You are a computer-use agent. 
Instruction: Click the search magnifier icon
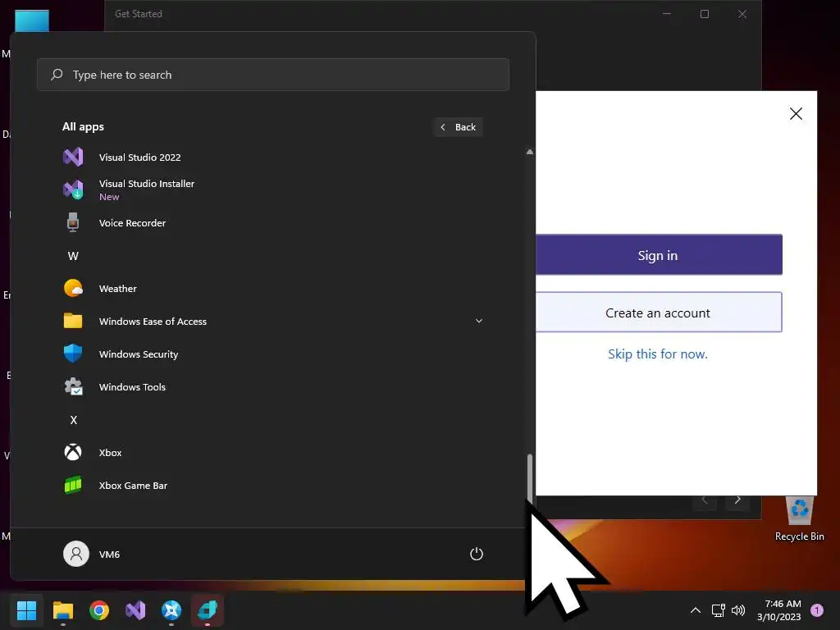tap(57, 75)
